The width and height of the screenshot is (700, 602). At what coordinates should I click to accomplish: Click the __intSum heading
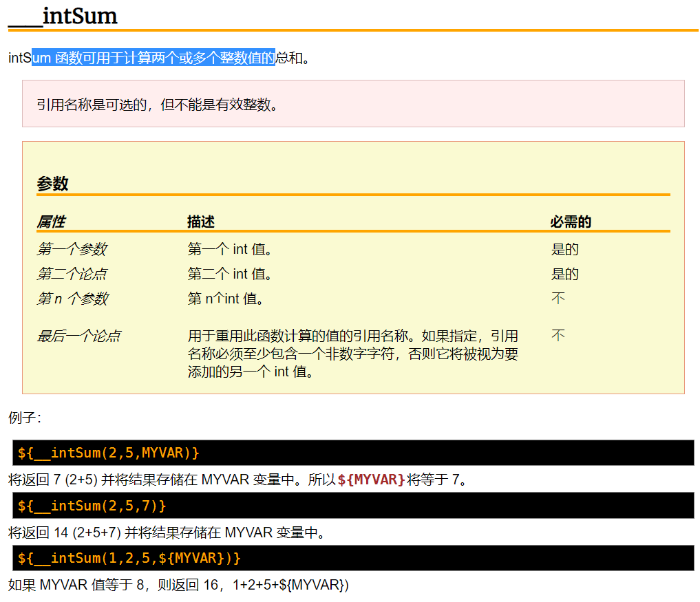[63, 16]
